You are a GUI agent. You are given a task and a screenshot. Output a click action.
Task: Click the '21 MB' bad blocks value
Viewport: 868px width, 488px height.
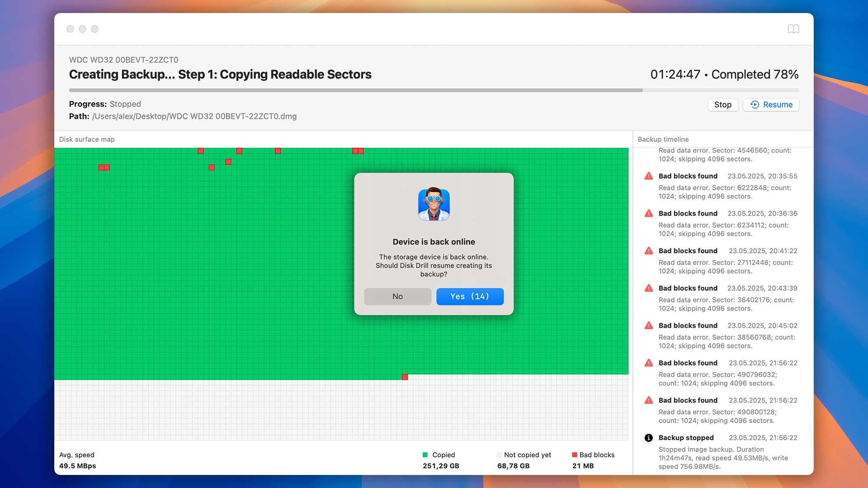click(583, 466)
